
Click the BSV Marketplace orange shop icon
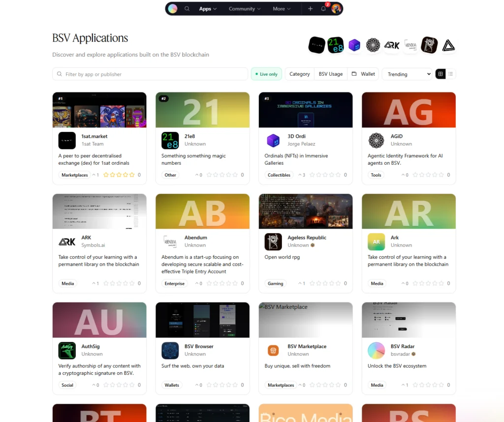click(273, 350)
